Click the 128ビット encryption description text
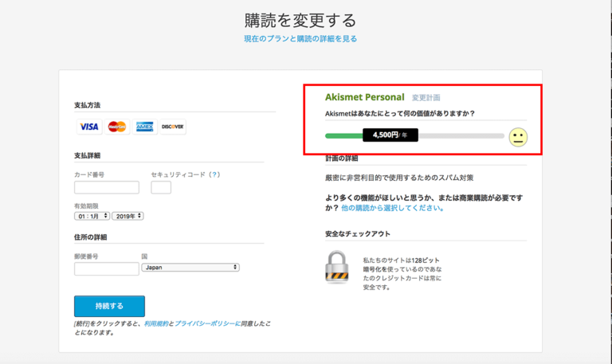 [x=402, y=273]
